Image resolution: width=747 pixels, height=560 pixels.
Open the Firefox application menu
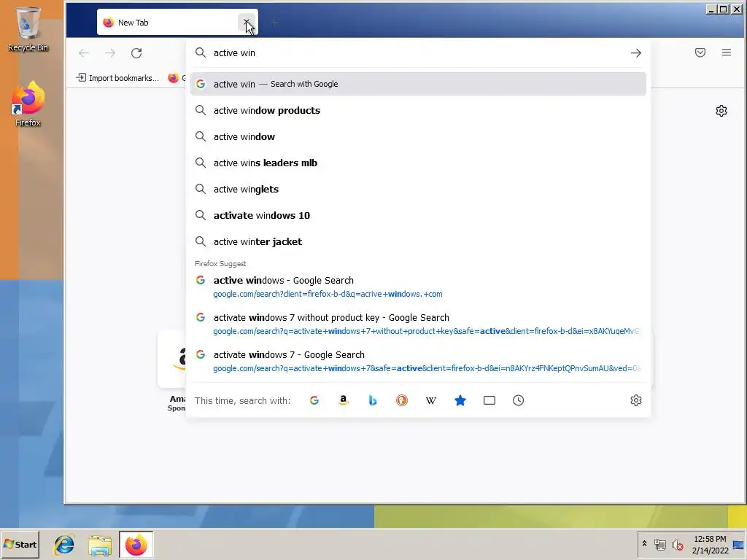(726, 52)
